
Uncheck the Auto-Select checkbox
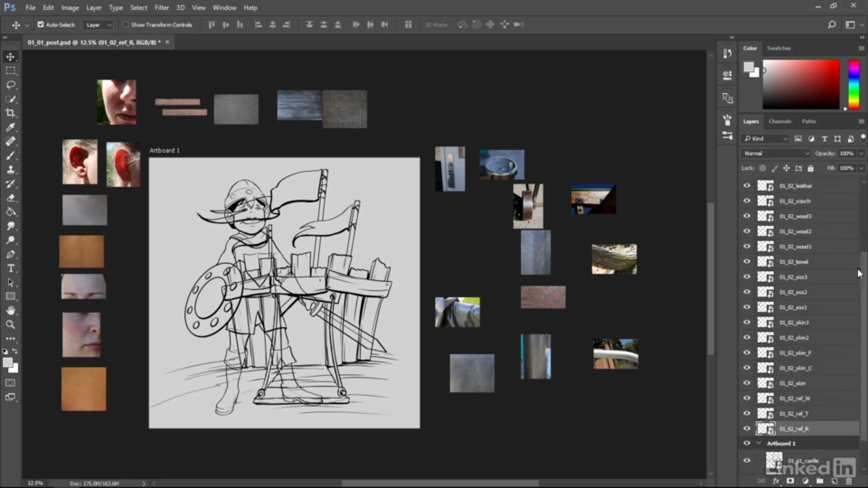coord(41,24)
